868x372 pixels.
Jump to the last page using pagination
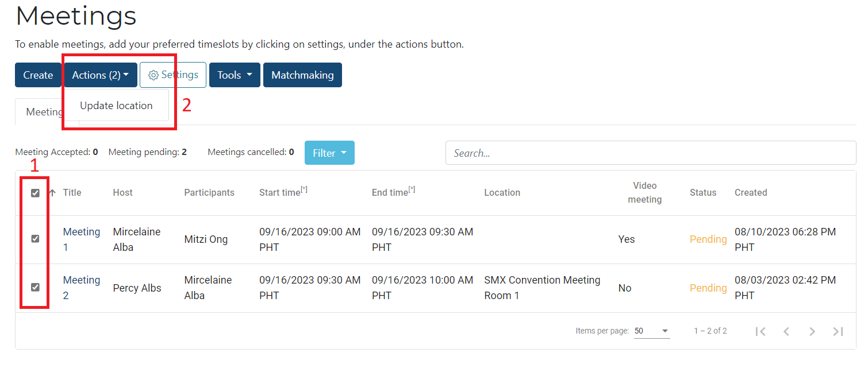point(838,331)
